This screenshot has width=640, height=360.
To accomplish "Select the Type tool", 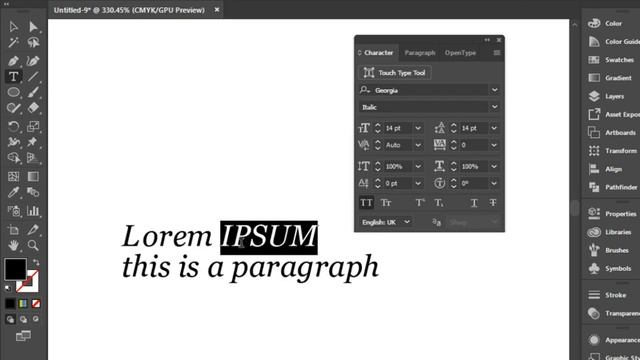I will 13,76.
